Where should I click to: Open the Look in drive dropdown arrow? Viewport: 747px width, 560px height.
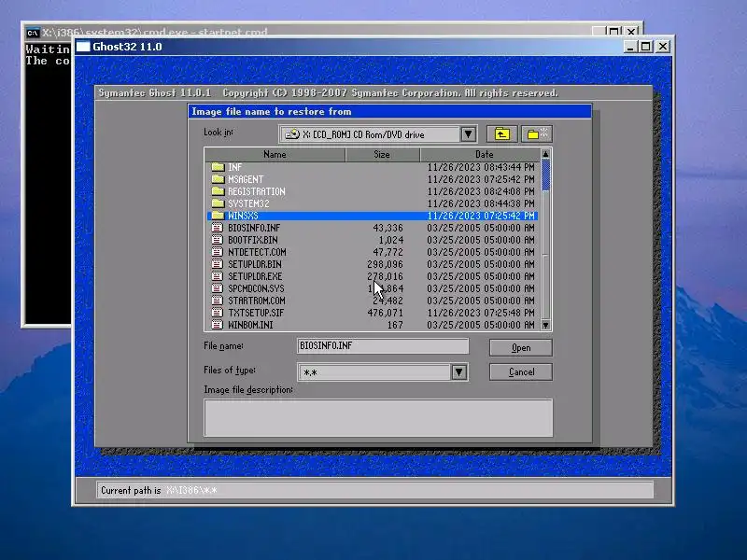pyautogui.click(x=469, y=134)
